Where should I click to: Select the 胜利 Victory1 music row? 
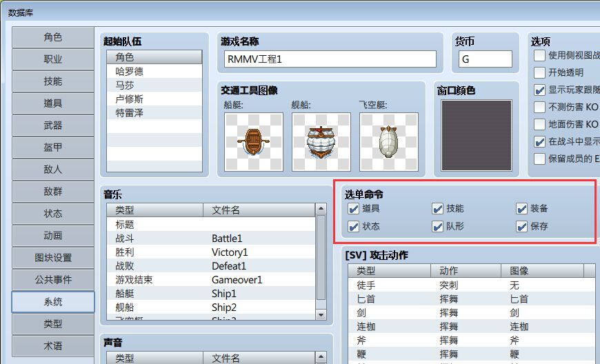tap(211, 252)
